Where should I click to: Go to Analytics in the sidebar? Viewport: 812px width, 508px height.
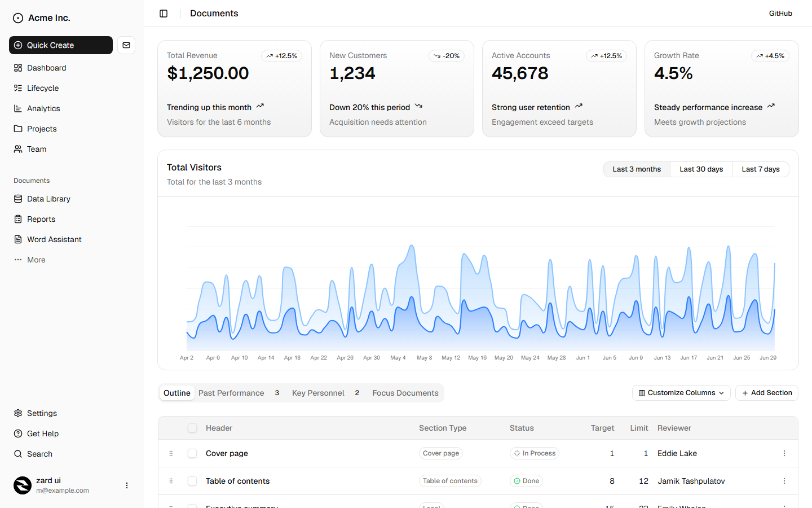point(72,108)
